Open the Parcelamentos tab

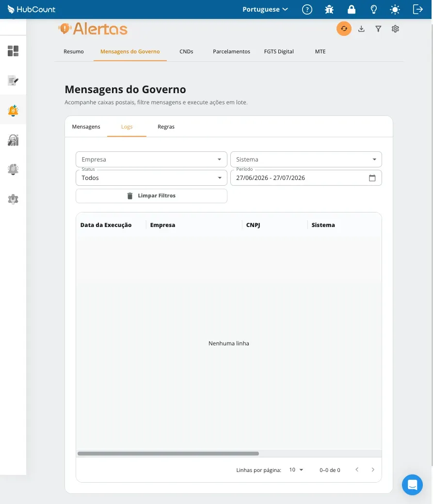click(231, 51)
